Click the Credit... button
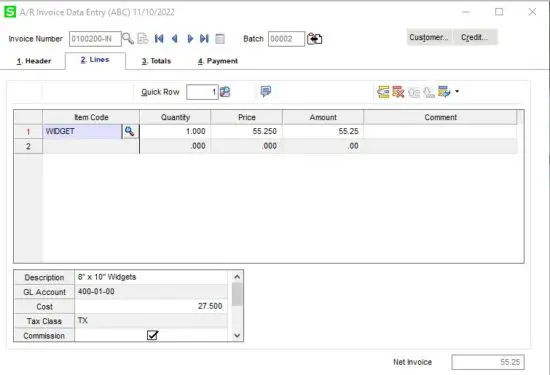The image size is (550, 375). tap(475, 37)
